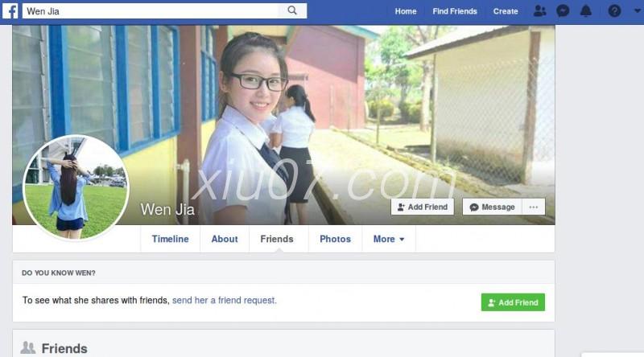Open the quick help question mark icon
Image resolution: width=644 pixels, height=357 pixels.
[x=614, y=11]
